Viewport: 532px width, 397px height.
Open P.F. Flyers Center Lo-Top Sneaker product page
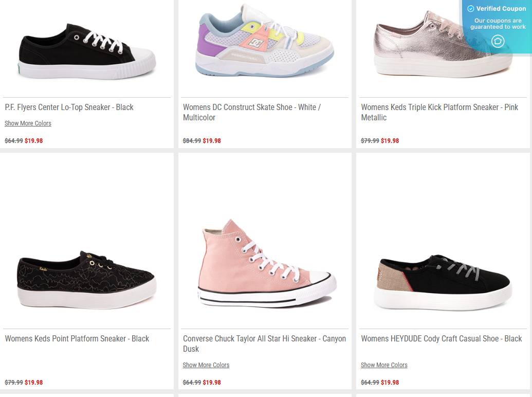pyautogui.click(x=69, y=107)
